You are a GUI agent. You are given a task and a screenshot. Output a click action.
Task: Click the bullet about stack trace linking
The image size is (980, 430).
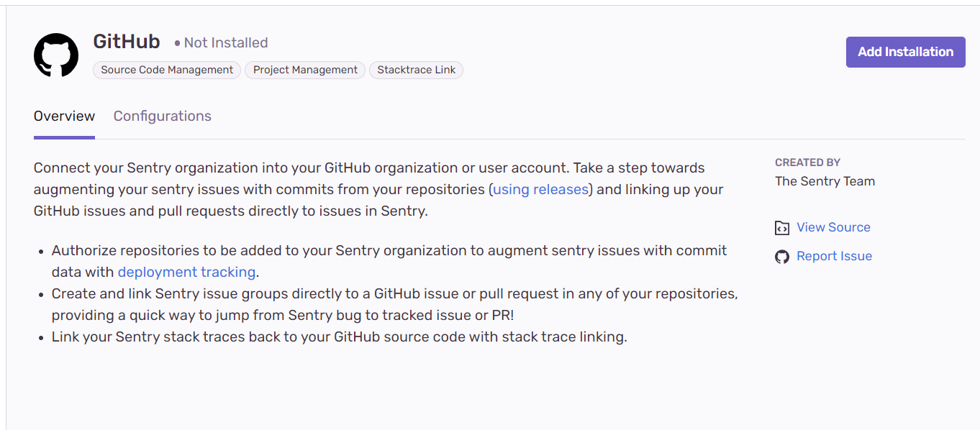[339, 336]
